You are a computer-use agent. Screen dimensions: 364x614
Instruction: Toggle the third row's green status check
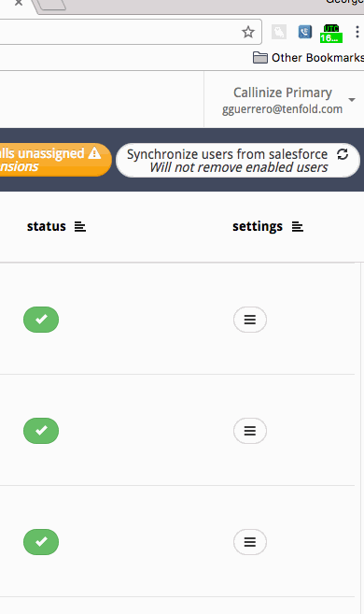(41, 542)
